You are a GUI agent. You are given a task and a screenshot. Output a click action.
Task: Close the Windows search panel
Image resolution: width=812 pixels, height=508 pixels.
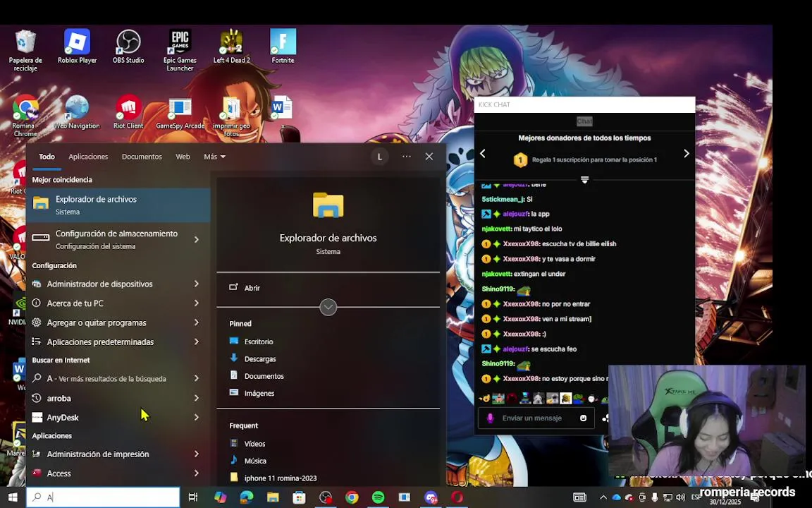click(x=429, y=157)
